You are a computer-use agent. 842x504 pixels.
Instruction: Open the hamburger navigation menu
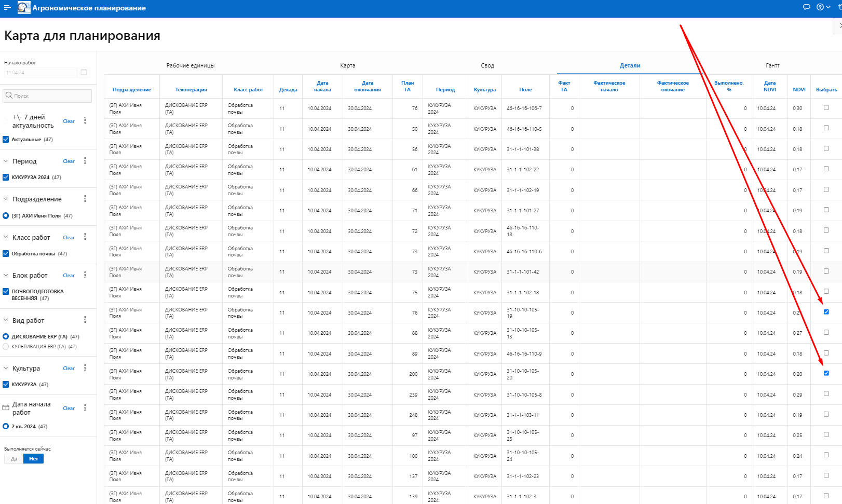[x=7, y=8]
